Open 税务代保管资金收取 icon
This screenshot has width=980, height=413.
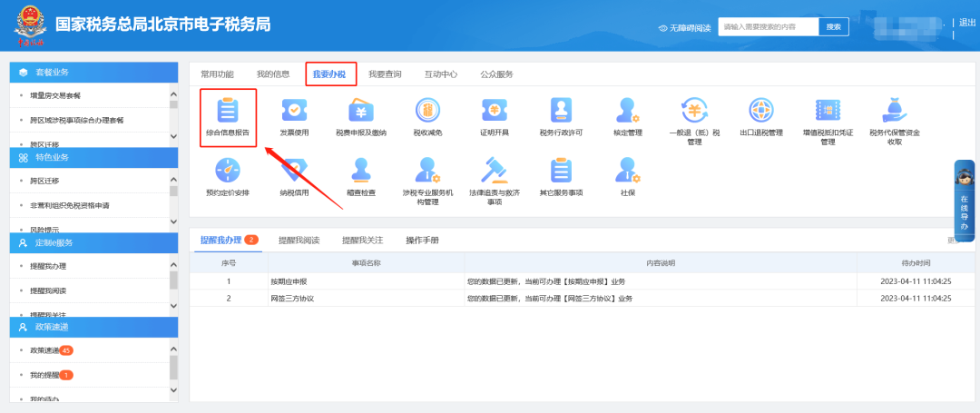(895, 110)
